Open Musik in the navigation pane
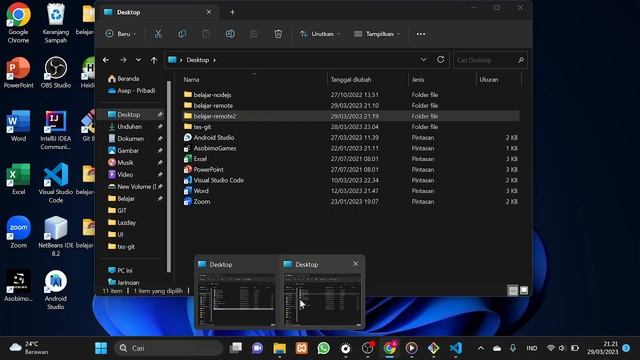The width and height of the screenshot is (640, 360). [x=121, y=162]
